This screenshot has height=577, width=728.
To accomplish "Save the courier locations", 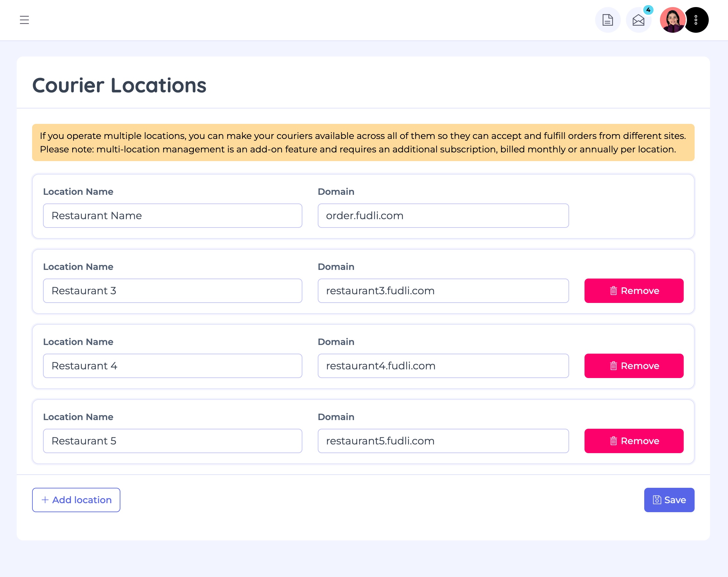I will 669,500.
